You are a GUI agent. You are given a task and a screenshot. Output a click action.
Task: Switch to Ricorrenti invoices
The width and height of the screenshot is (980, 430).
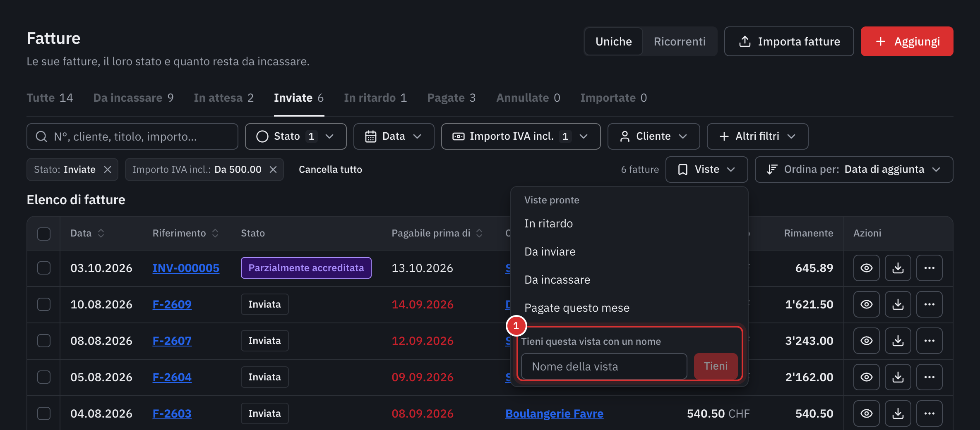pyautogui.click(x=680, y=41)
